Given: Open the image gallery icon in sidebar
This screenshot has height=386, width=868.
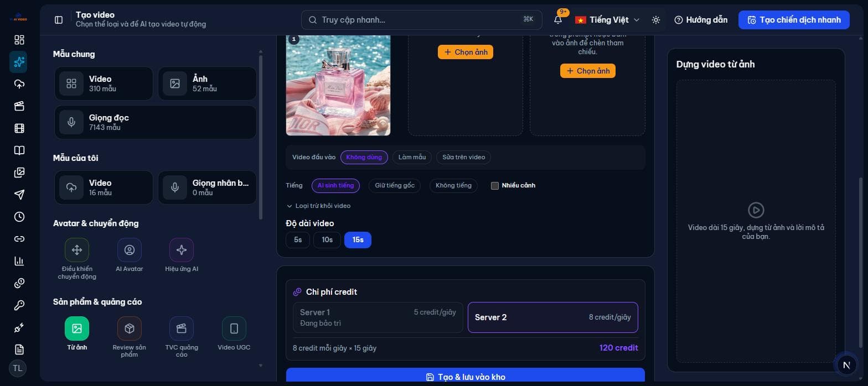Looking at the screenshot, I should 19,173.
